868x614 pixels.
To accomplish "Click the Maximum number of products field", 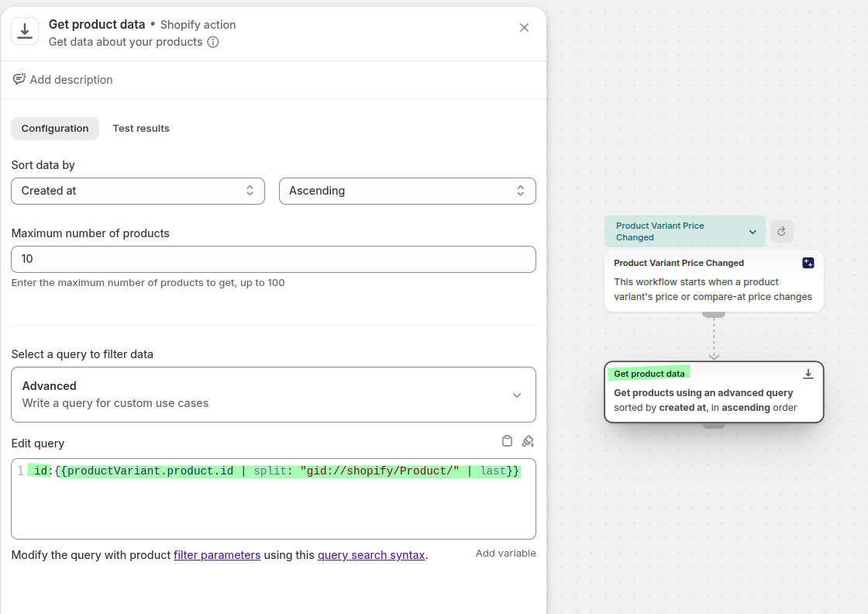I will (x=273, y=259).
